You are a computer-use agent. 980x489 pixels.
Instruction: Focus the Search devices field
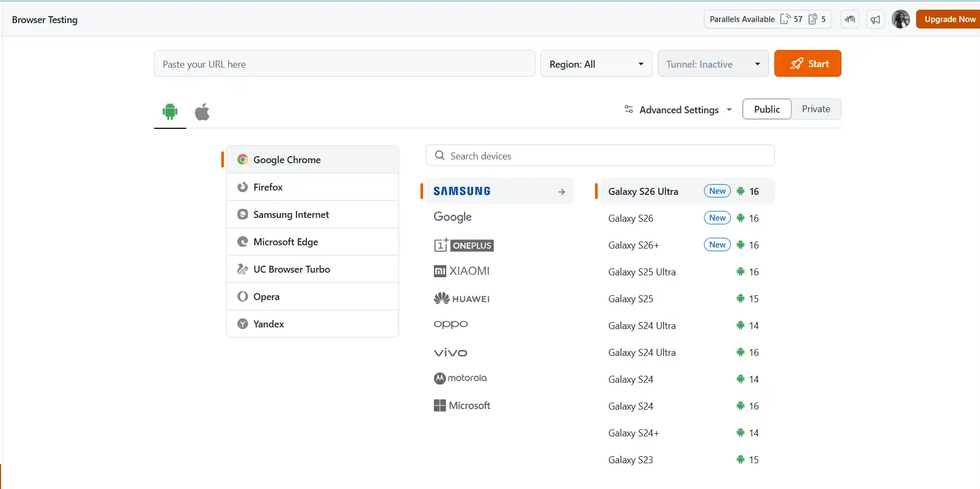600,155
